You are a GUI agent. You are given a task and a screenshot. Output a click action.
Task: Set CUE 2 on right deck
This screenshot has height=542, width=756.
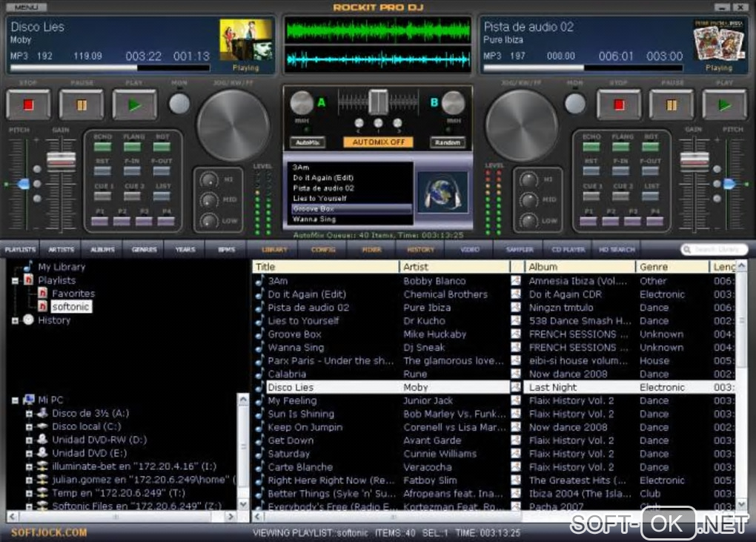coord(621,196)
